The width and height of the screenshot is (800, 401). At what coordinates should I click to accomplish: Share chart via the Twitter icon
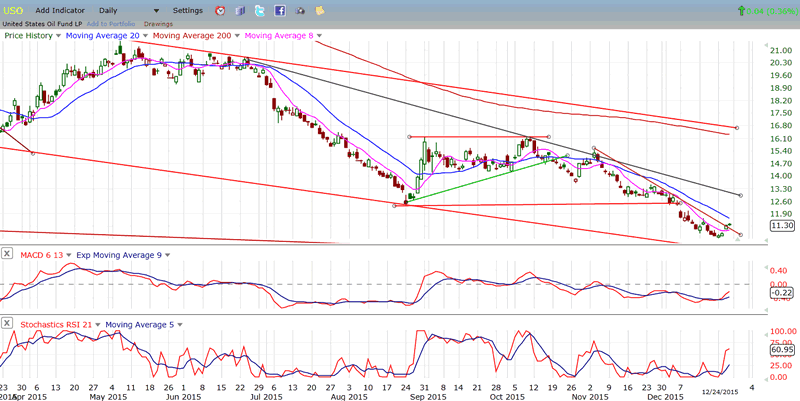pyautogui.click(x=259, y=10)
